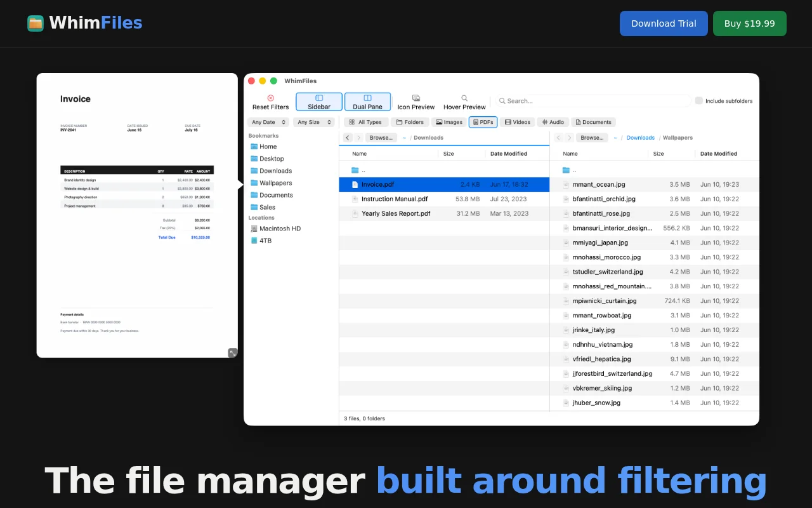Focus the Search field
Screen dimensions: 812x508
click(593, 101)
